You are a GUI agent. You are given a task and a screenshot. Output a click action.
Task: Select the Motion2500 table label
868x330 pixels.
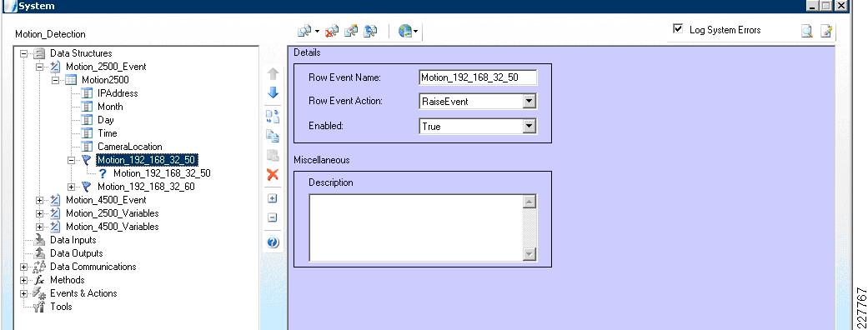[105, 80]
